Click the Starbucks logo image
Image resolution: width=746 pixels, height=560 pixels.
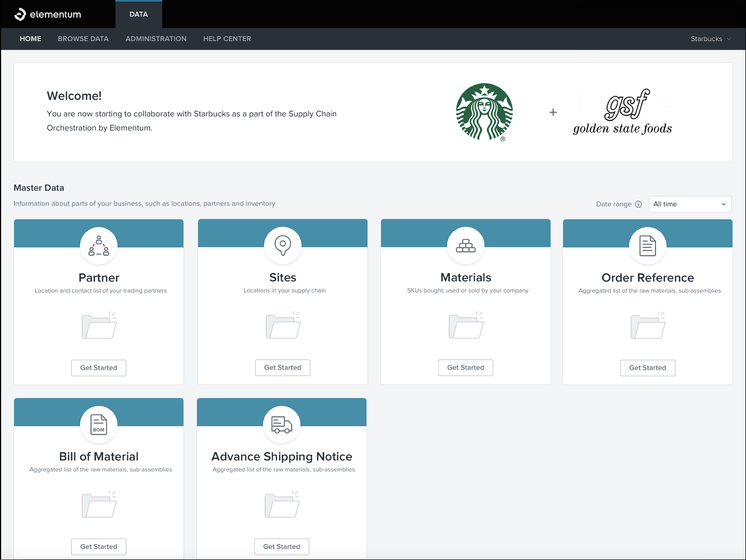tap(484, 112)
